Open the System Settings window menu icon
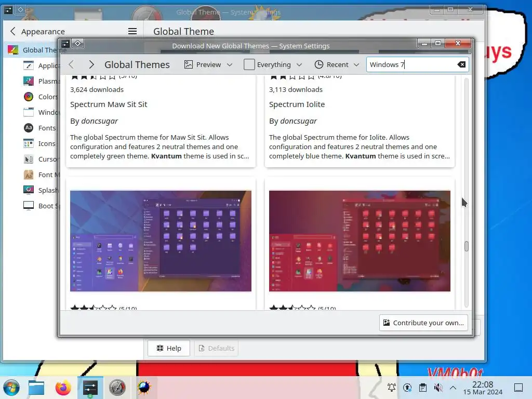The image size is (532, 399). 8,10
